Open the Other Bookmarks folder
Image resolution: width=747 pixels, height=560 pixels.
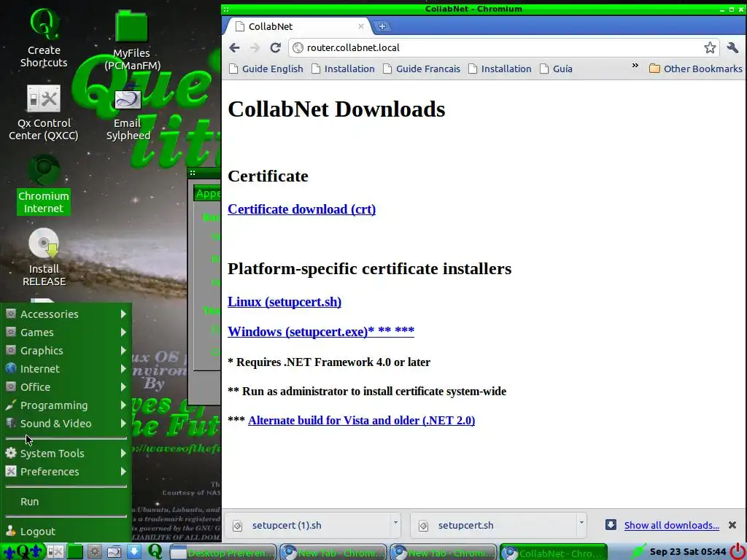click(695, 69)
